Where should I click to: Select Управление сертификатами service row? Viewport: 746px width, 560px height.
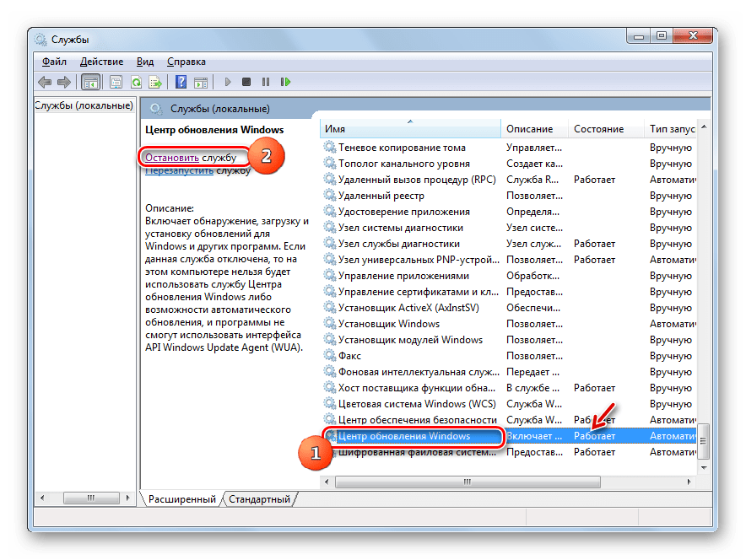pos(509,292)
